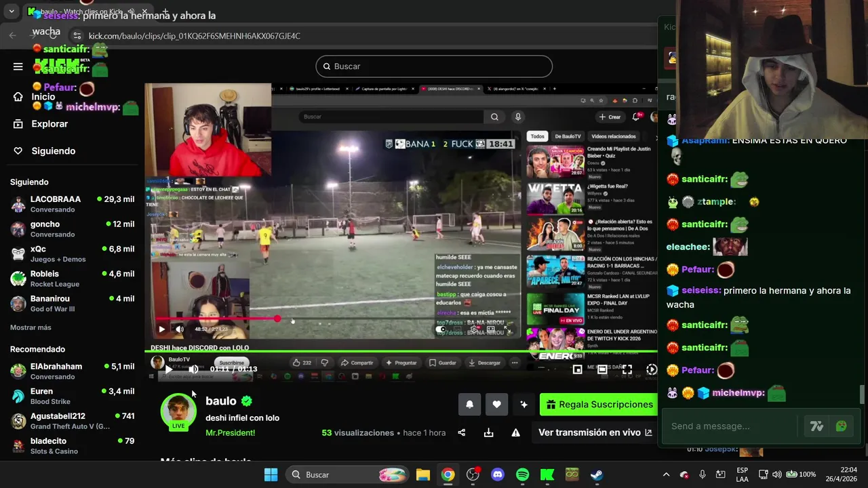Viewport: 868px width, 488px height.
Task: Open LACOBRAAA channel in the following list
Action: [x=72, y=203]
